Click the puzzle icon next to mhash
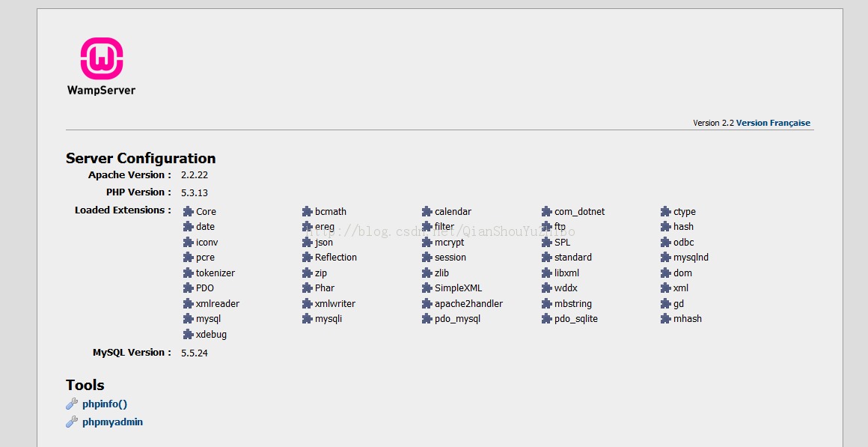The image size is (868, 447). 666,319
